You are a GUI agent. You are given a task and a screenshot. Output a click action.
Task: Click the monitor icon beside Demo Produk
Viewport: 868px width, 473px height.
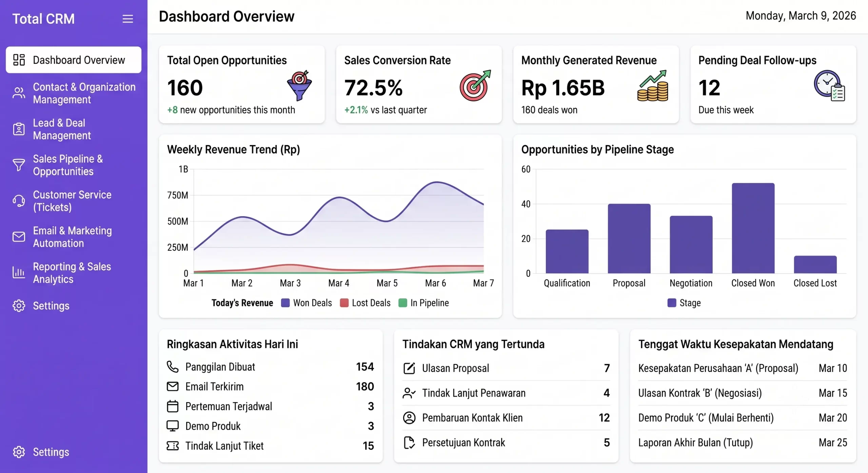[x=173, y=426]
